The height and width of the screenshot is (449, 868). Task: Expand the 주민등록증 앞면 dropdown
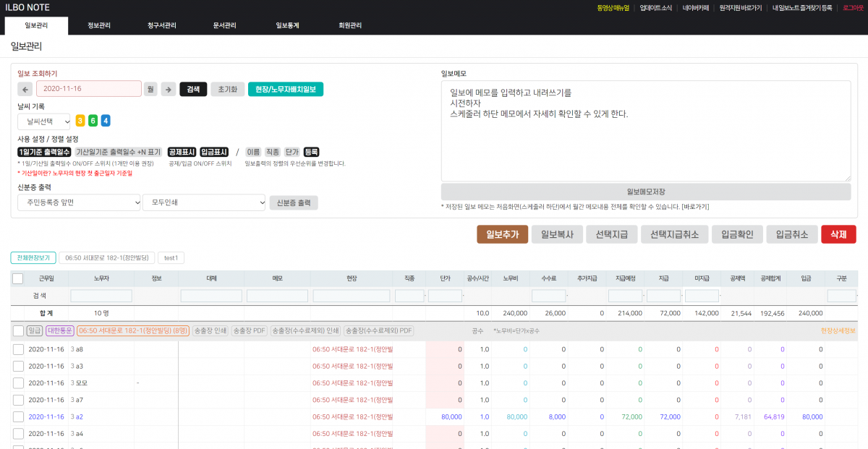click(79, 202)
